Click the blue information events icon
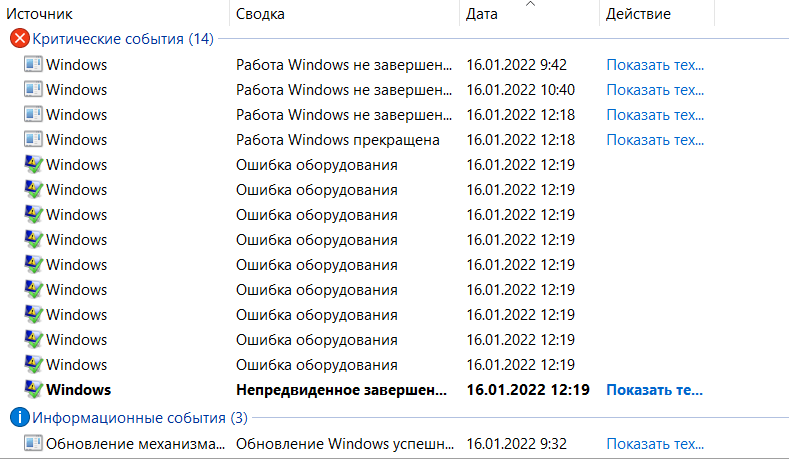Viewport: 789px width, 459px height. (20, 417)
